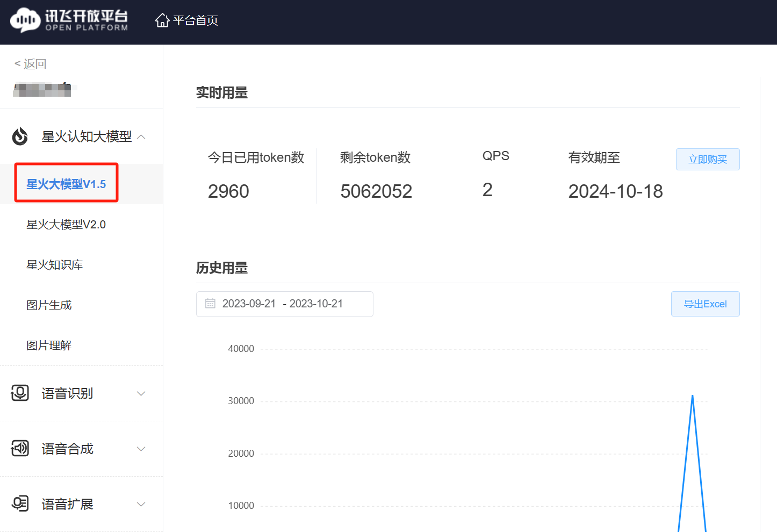Click the 语音扩展 icon
The width and height of the screenshot is (777, 532).
[20, 504]
